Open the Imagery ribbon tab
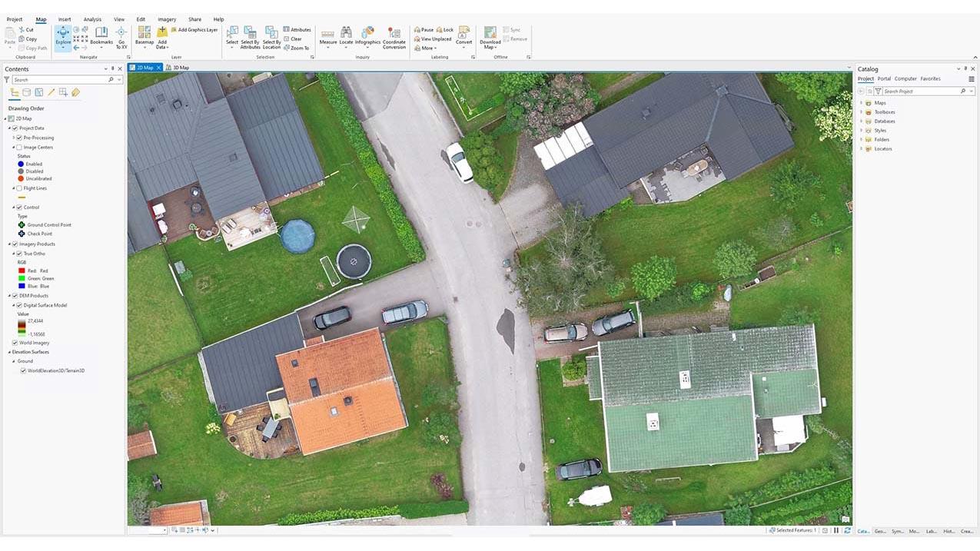 pyautogui.click(x=167, y=19)
